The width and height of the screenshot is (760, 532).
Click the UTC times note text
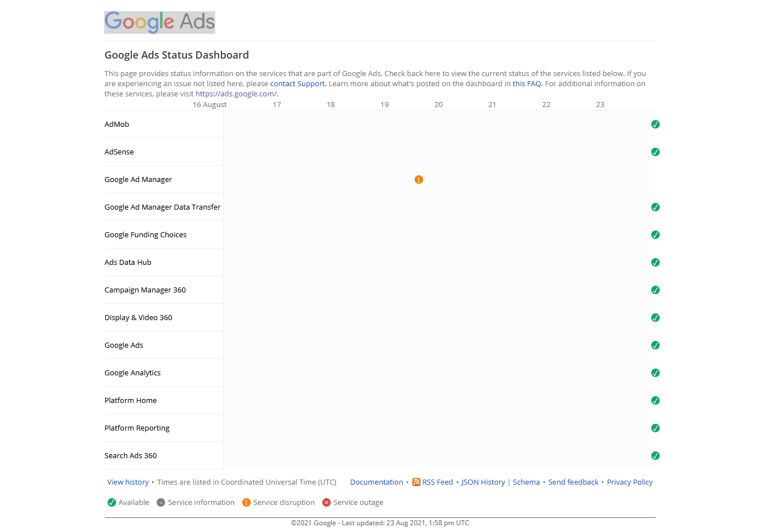247,482
